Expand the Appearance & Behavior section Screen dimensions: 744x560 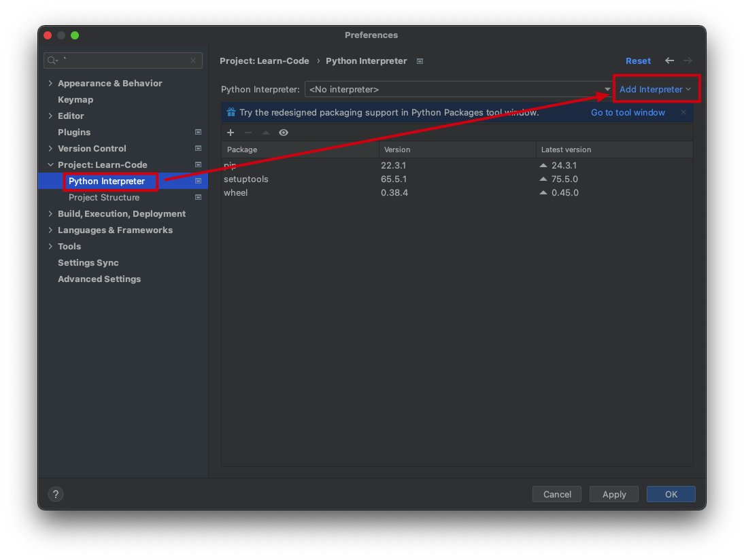tap(50, 83)
